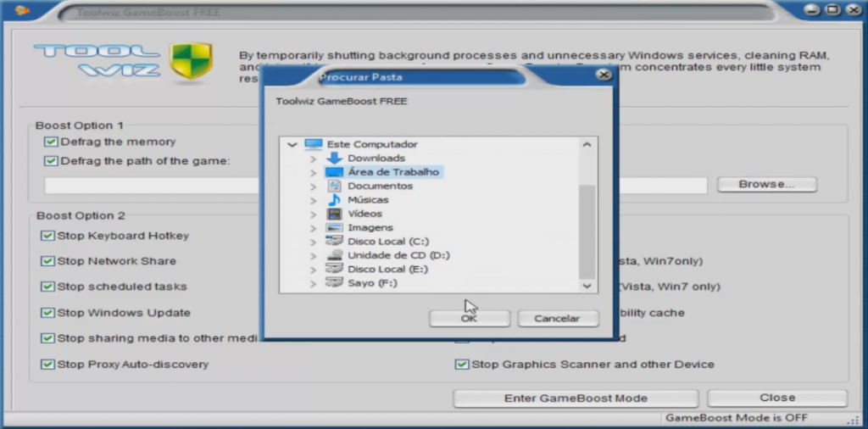Click the Downloads folder icon
Screen dimensions: 868x429
(x=334, y=159)
